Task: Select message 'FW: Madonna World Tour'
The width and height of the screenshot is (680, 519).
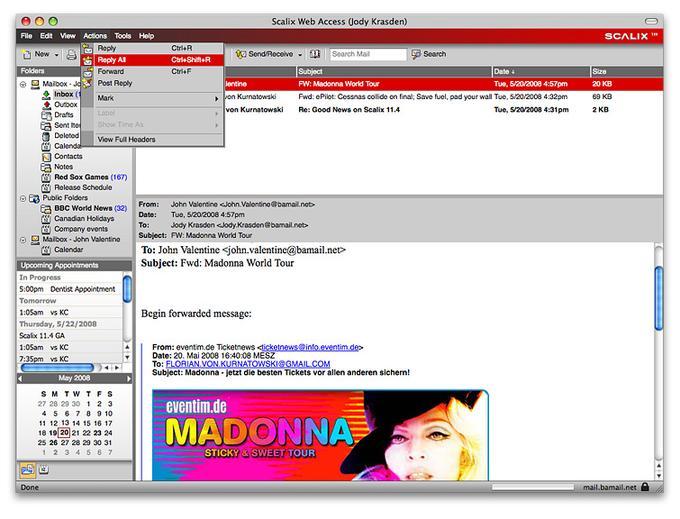Action: (x=399, y=84)
